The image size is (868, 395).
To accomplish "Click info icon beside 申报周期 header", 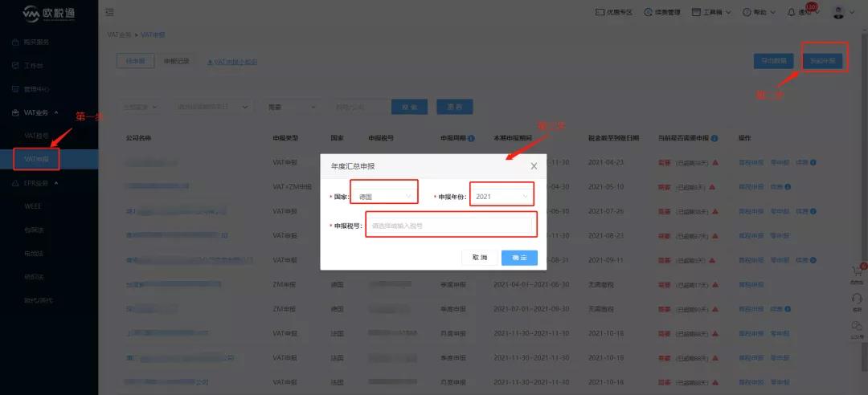I will coord(471,138).
